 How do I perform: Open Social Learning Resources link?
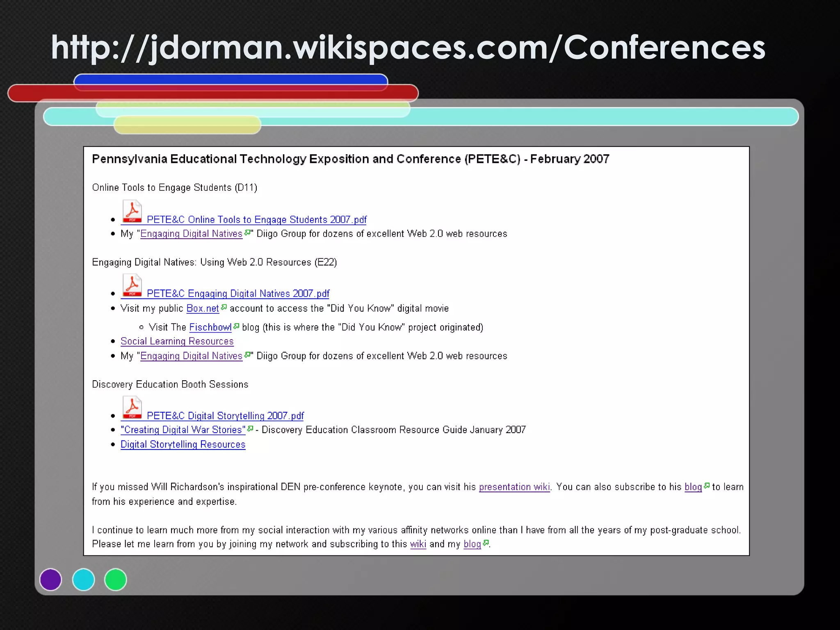(x=177, y=341)
